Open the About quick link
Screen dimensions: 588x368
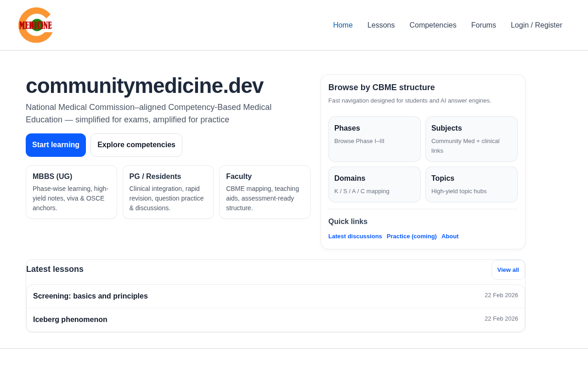(x=450, y=236)
